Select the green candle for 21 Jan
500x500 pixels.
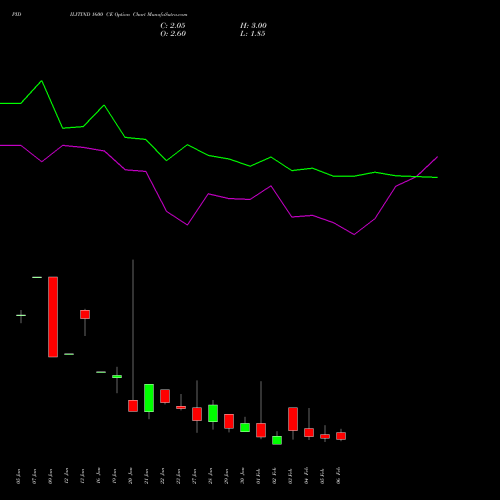(x=149, y=398)
